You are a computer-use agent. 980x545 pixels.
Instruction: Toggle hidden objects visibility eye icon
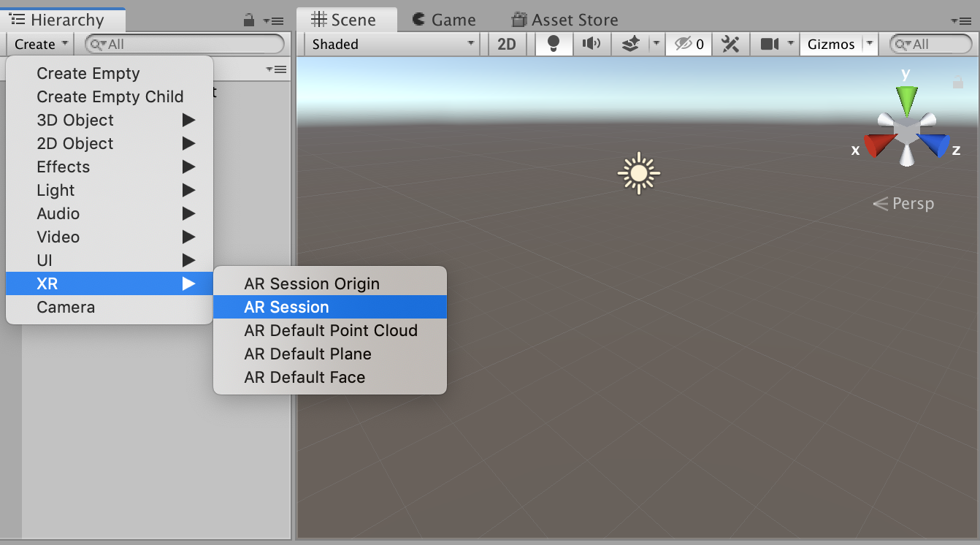point(689,44)
